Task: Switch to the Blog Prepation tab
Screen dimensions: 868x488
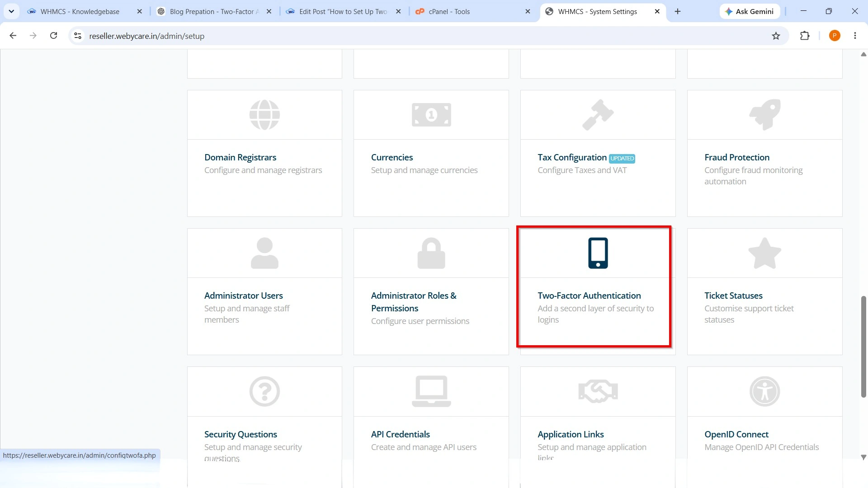Action: point(209,11)
